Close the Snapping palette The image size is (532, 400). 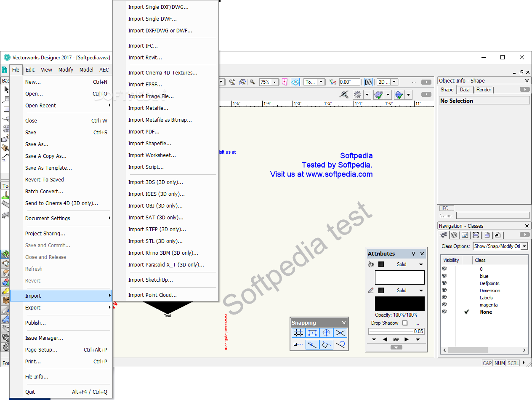tap(344, 323)
